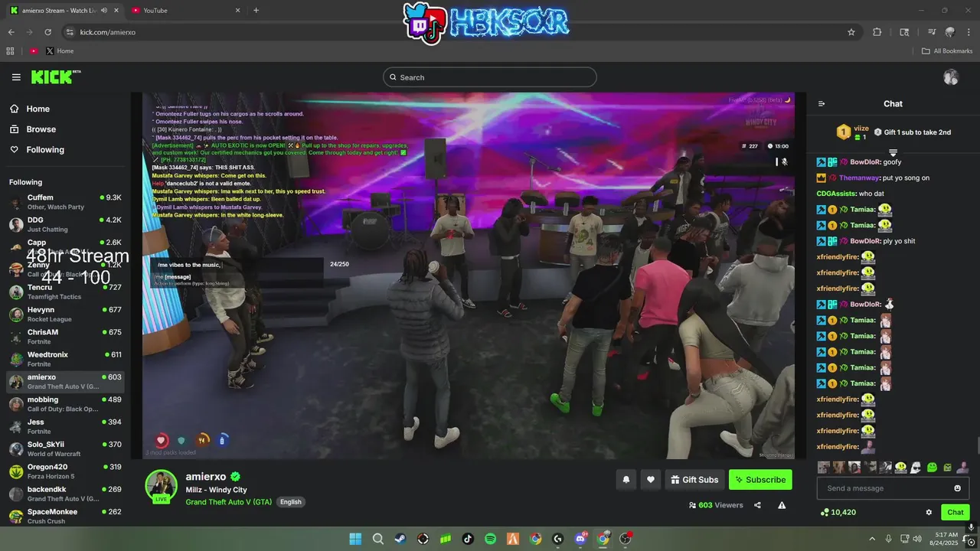Open site information icon in address bar
This screenshot has height=551, width=980.
(x=70, y=32)
